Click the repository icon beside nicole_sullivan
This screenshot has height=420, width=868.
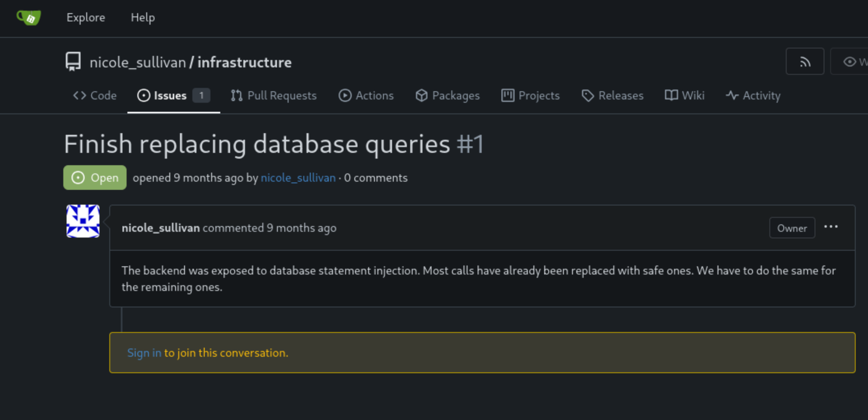pyautogui.click(x=73, y=62)
